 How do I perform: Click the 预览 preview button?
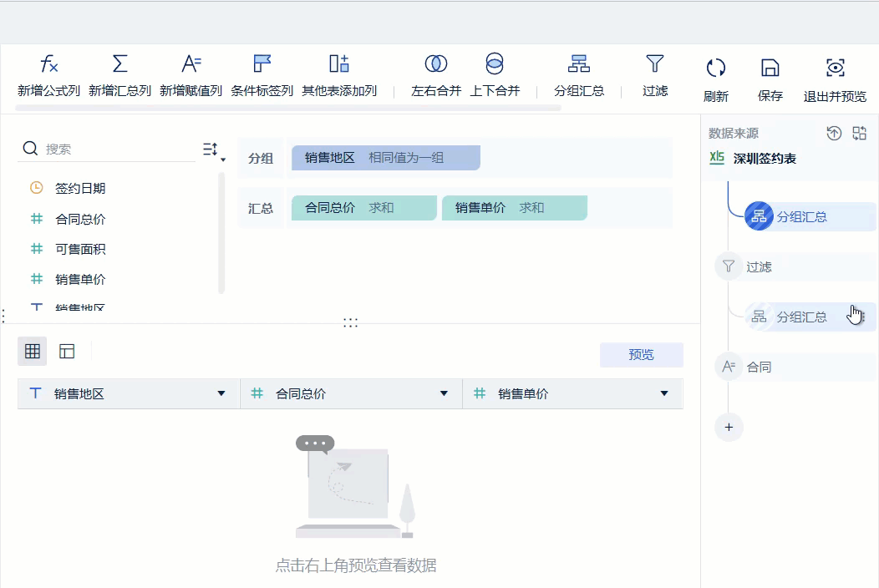[642, 354]
